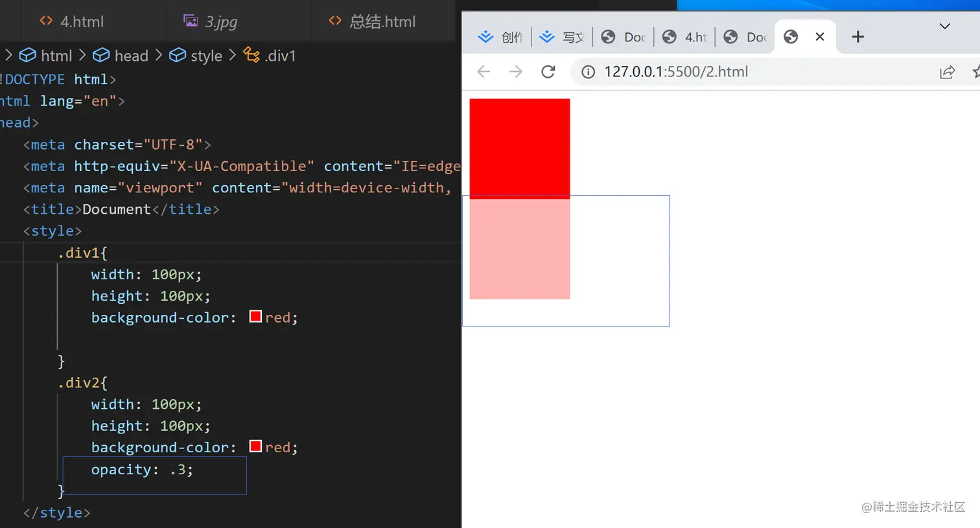The width and height of the screenshot is (980, 528).
Task: Click the html breadcrumb item
Action: (56, 56)
